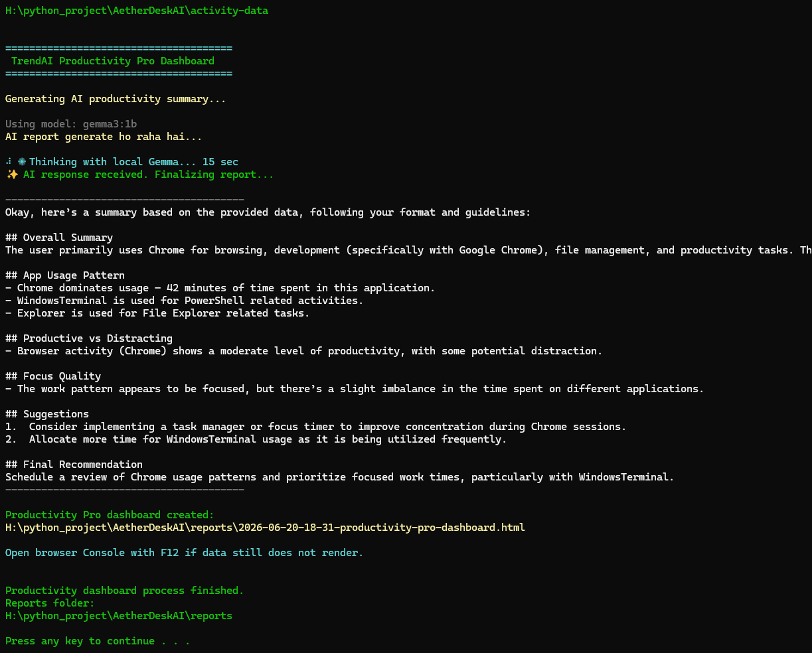Screen dimensions: 812x653
Task: Click the 'WindowsTerminal is used for PowerShell' line
Action: pos(185,301)
